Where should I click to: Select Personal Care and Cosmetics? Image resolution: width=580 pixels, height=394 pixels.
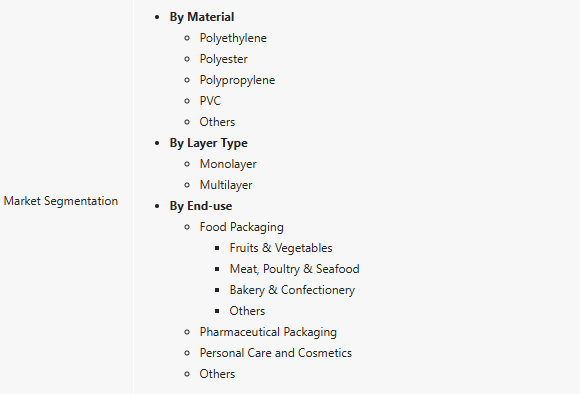pos(276,353)
